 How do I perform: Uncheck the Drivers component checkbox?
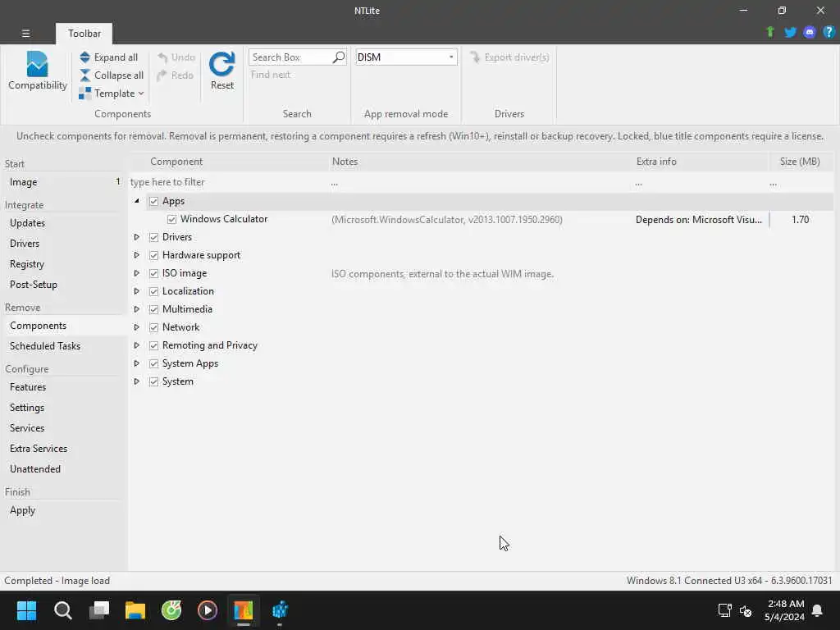pyautogui.click(x=153, y=237)
